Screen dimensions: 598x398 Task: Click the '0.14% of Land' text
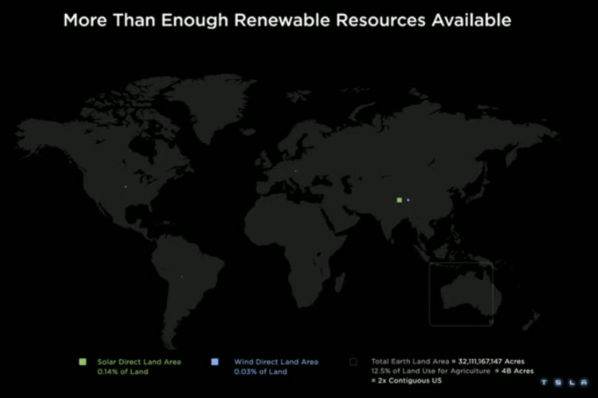[122, 372]
